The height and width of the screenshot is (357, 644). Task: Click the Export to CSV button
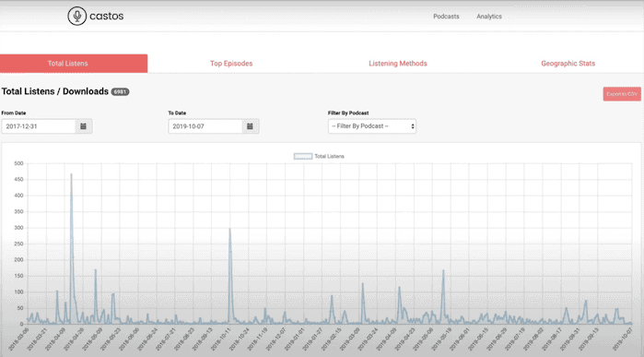622,94
